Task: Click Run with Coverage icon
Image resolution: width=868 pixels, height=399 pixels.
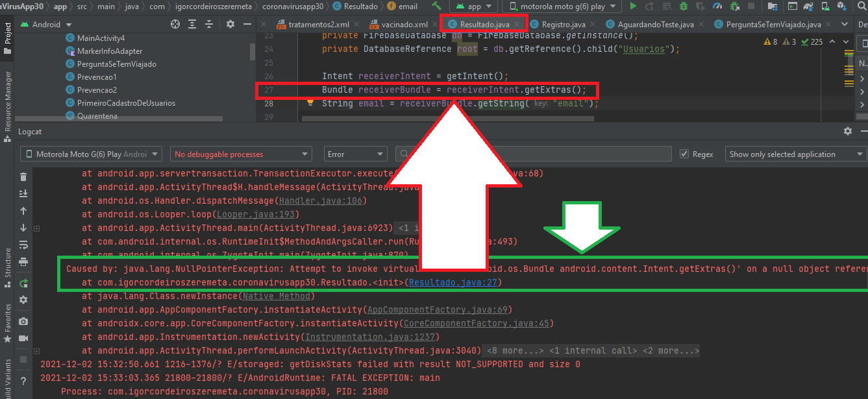Action: coord(700,6)
